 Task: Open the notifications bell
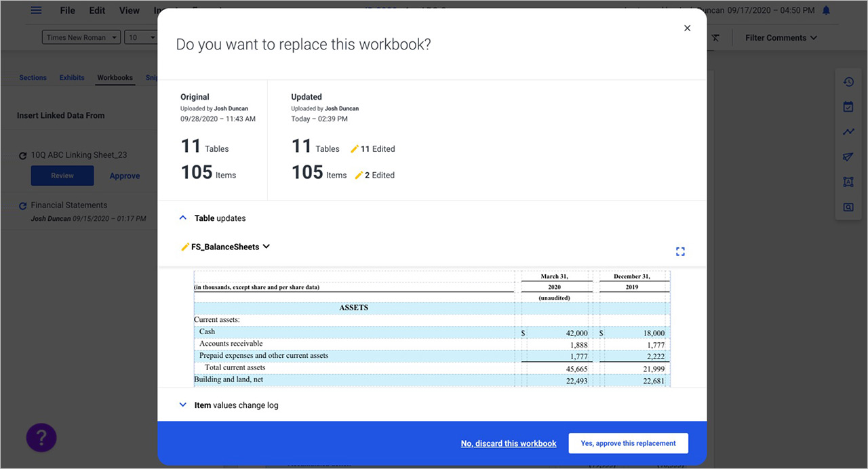pyautogui.click(x=826, y=11)
